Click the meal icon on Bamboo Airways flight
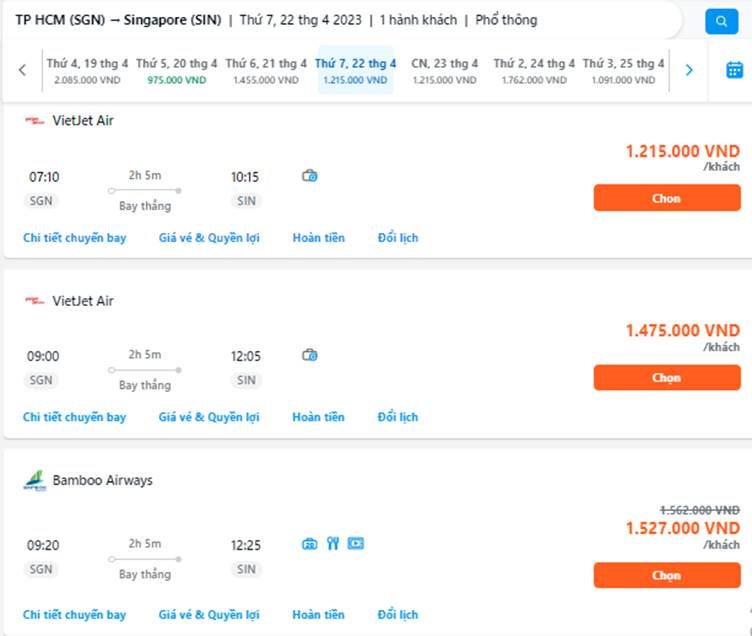The height and width of the screenshot is (636, 752). coord(333,544)
